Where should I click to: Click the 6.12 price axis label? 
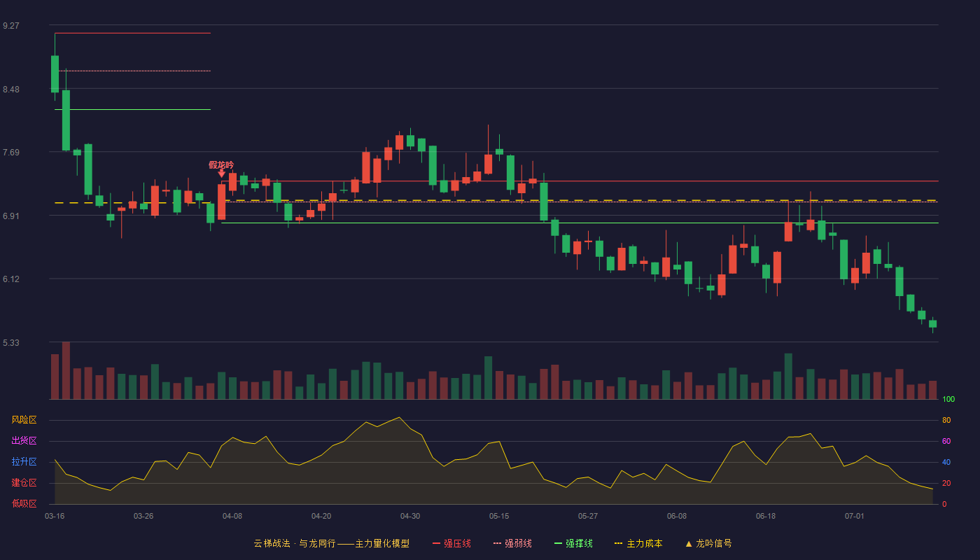11,279
